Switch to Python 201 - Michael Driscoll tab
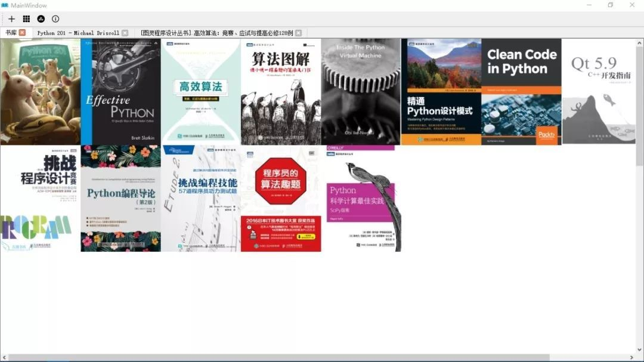Viewport: 644px width, 362px height. pos(78,33)
